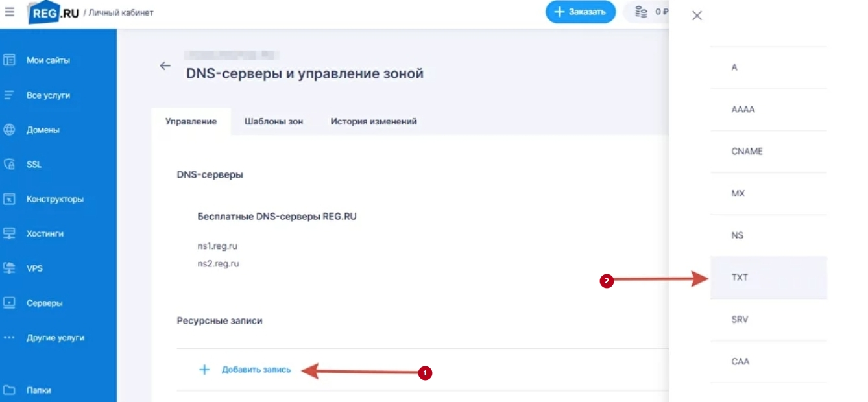Click the VPS cloud icon
Screen dimensions: 868x402
click(9, 268)
